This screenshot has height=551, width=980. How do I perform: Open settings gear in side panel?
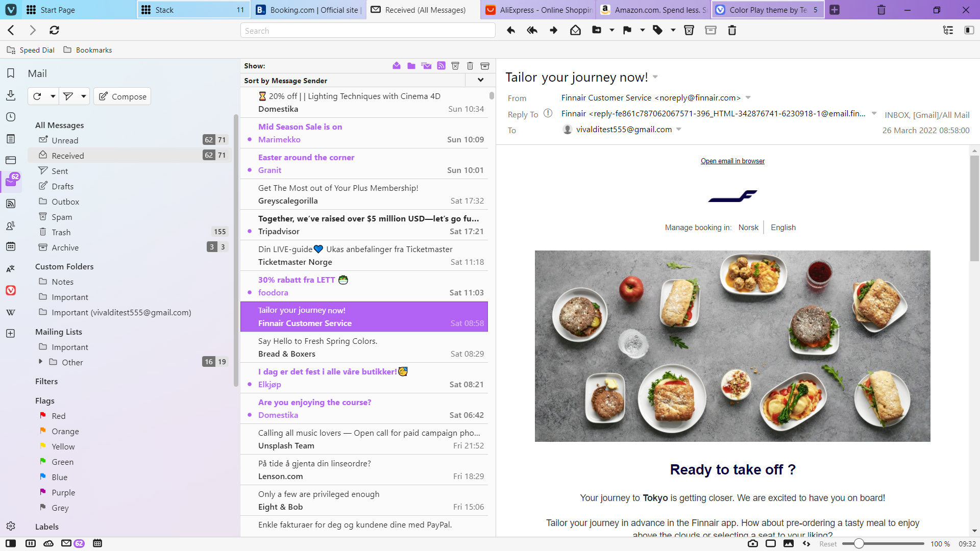point(11,526)
